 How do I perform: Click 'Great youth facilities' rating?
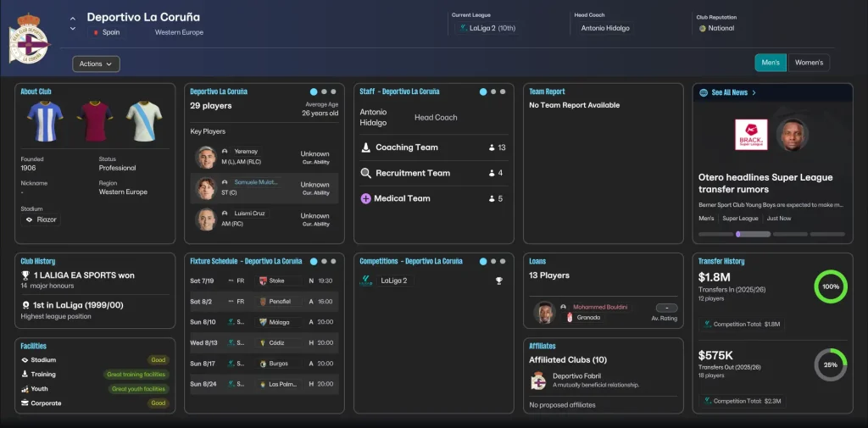click(x=138, y=389)
